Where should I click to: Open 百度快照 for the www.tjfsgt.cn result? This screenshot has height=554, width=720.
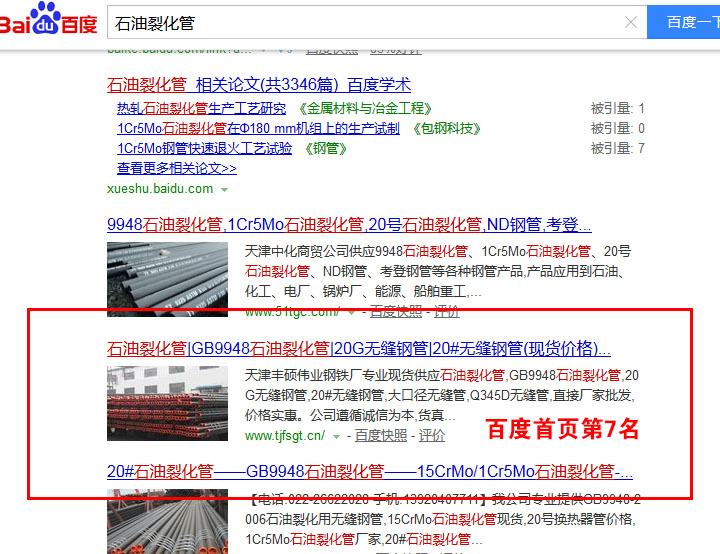click(381, 436)
